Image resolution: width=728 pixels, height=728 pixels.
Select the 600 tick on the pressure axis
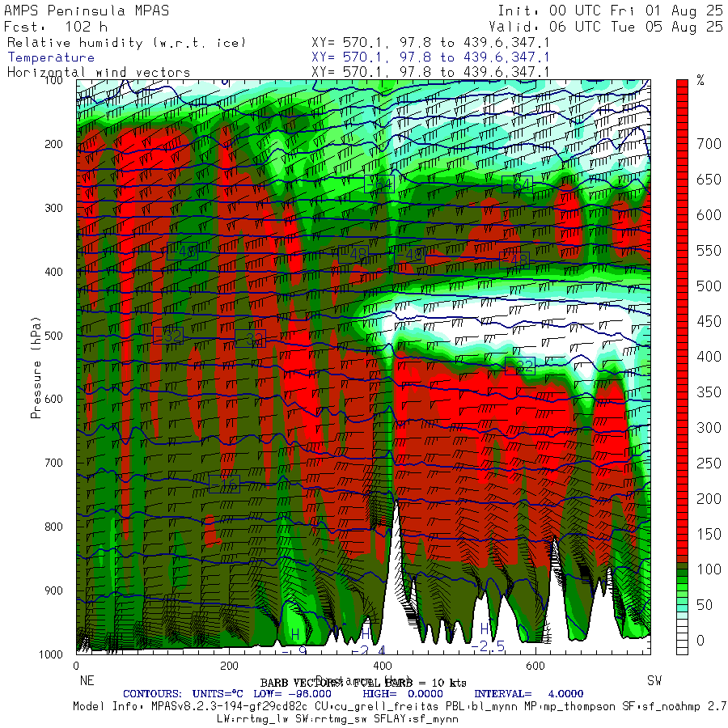coord(53,399)
